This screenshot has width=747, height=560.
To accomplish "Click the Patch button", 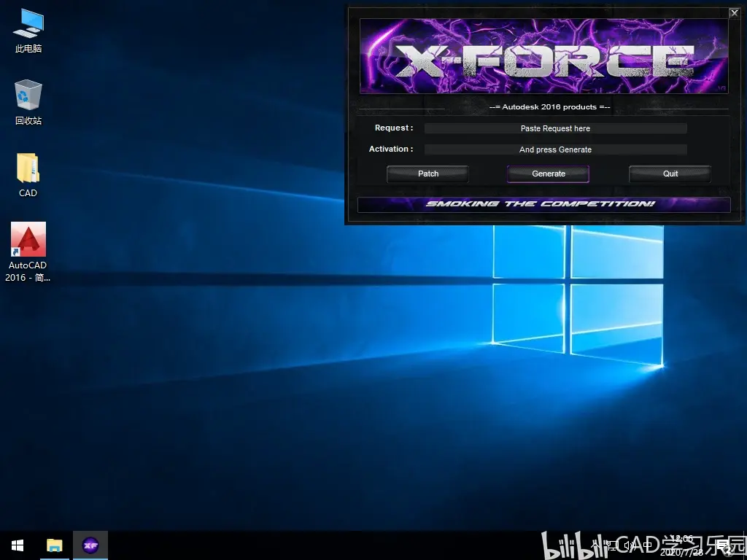I will click(427, 174).
